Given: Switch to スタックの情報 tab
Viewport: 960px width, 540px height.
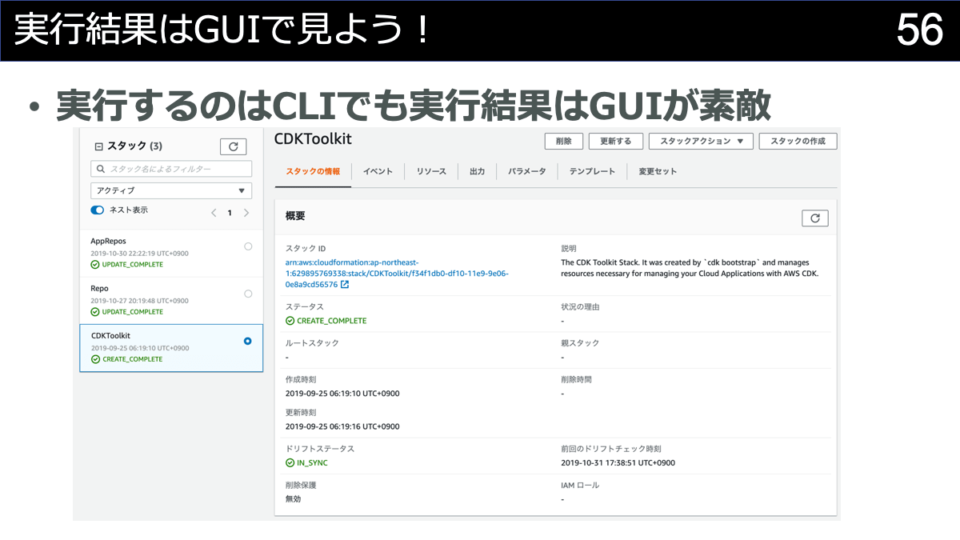Looking at the screenshot, I should pos(313,171).
